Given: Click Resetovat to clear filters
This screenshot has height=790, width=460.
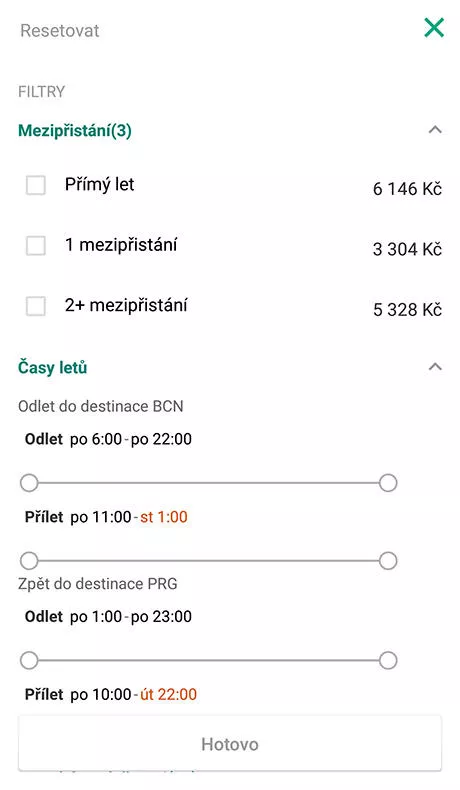Looking at the screenshot, I should [59, 31].
